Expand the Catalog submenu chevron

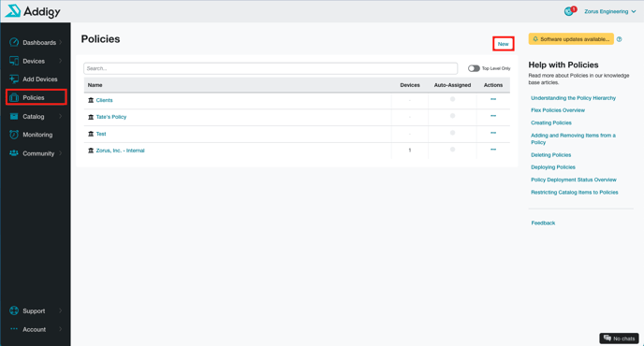click(x=60, y=116)
